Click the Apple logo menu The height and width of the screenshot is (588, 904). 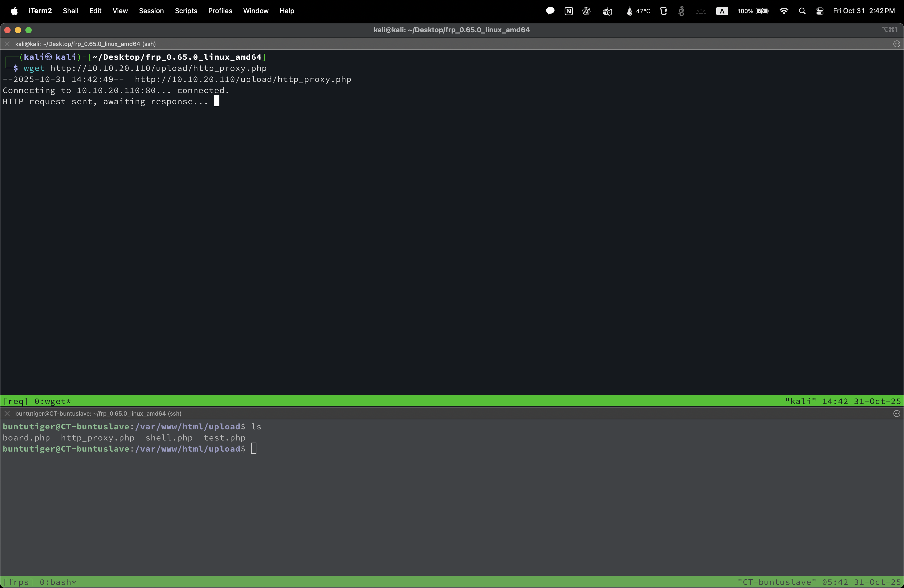[14, 11]
